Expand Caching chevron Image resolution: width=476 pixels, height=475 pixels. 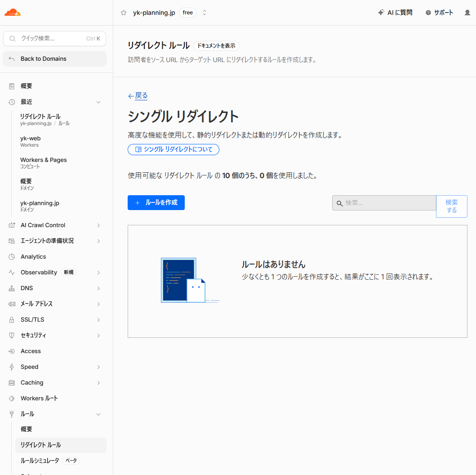pos(98,383)
